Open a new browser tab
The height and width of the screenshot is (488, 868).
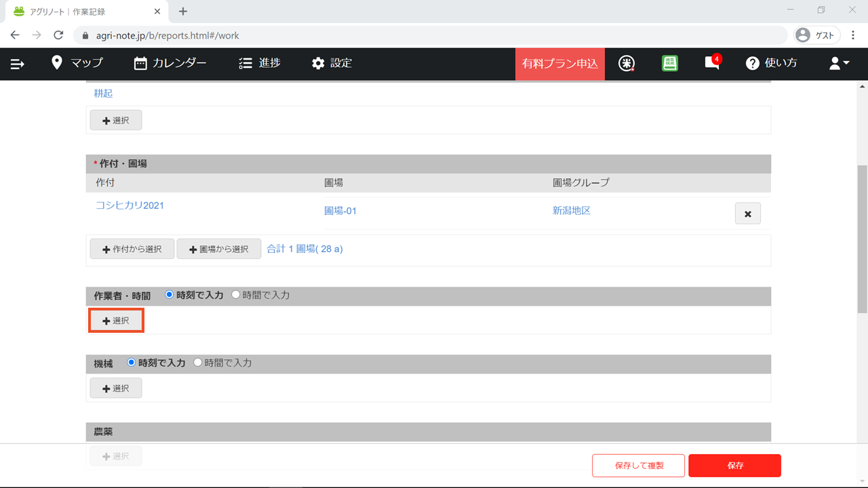[183, 12]
